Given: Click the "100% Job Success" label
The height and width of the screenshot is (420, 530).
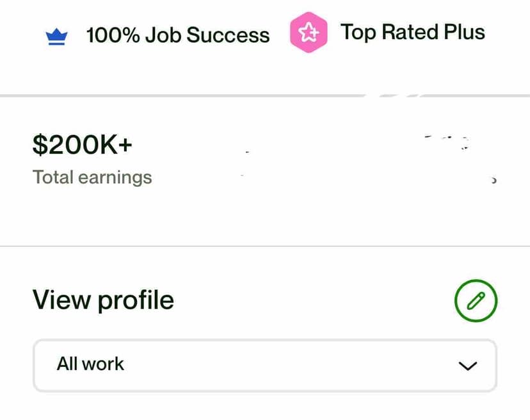Looking at the screenshot, I should click(x=178, y=35).
